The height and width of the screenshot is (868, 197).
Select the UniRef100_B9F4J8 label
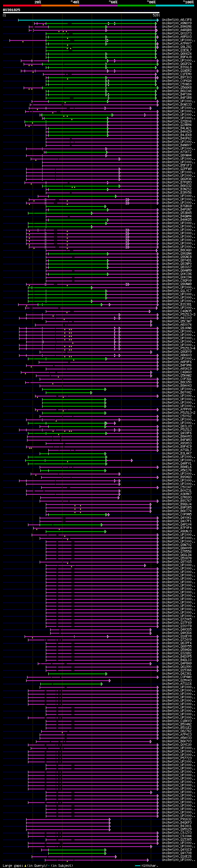[x=177, y=57]
